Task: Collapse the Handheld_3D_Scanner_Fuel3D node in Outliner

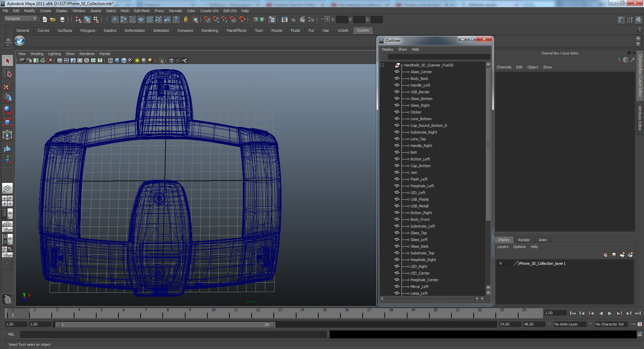Action: coord(382,65)
